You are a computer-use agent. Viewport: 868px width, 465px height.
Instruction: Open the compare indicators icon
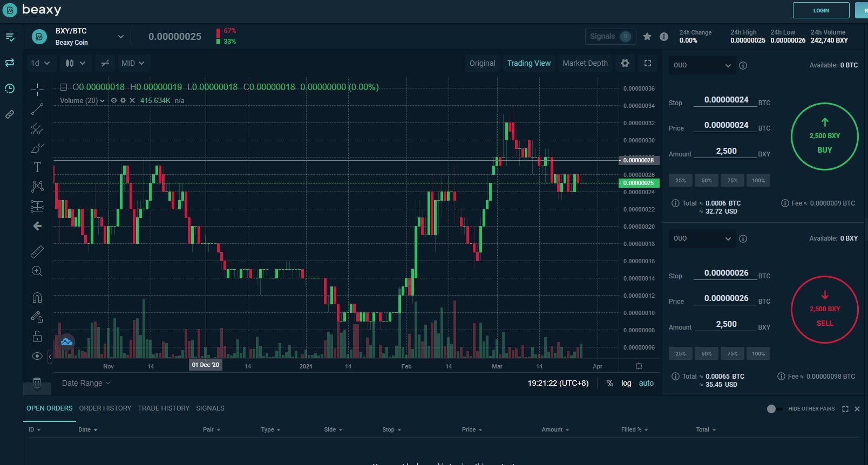point(105,63)
